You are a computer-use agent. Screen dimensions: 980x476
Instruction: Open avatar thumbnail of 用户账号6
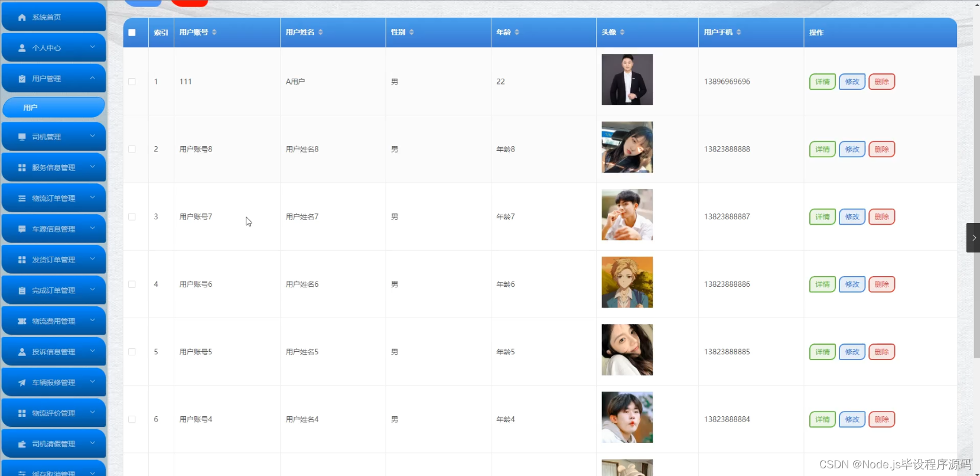[x=627, y=282]
